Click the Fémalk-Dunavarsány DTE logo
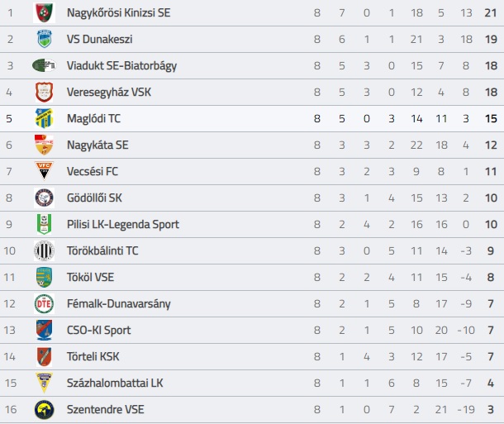504x424 pixels. (x=44, y=303)
